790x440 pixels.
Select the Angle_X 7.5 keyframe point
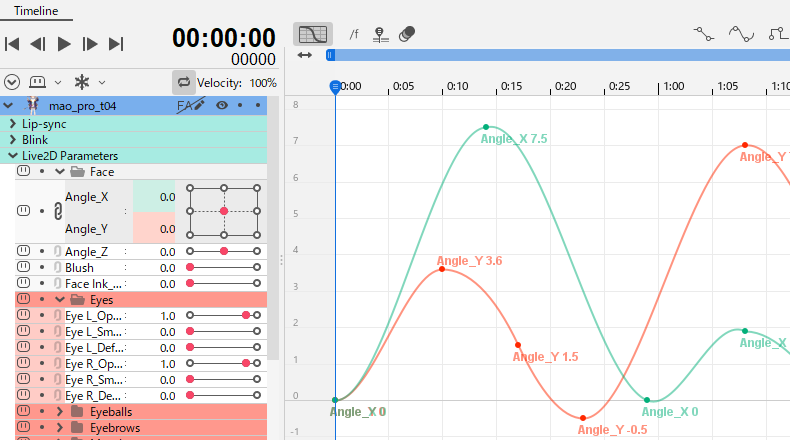(x=486, y=127)
